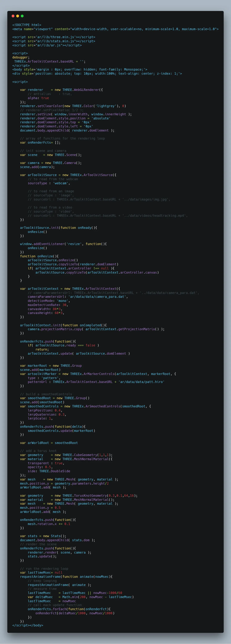Image resolution: width=231 pixels, height=644 pixels.
Task: Click the 'var markerRoot = new THREE.Group' line
Action: pos(51,366)
